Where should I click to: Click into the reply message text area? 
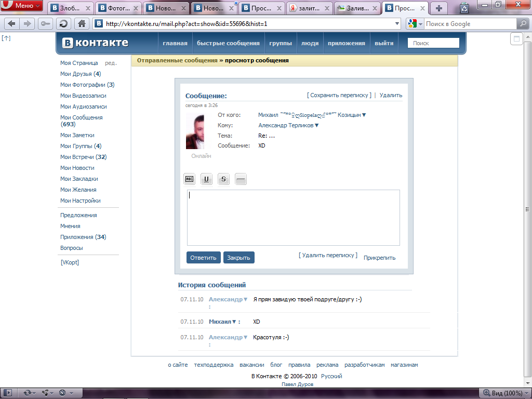(293, 218)
